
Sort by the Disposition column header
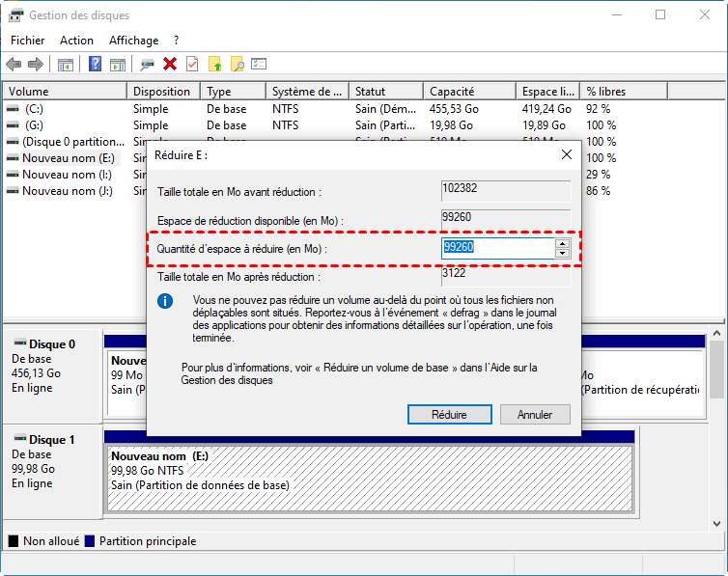(x=163, y=92)
